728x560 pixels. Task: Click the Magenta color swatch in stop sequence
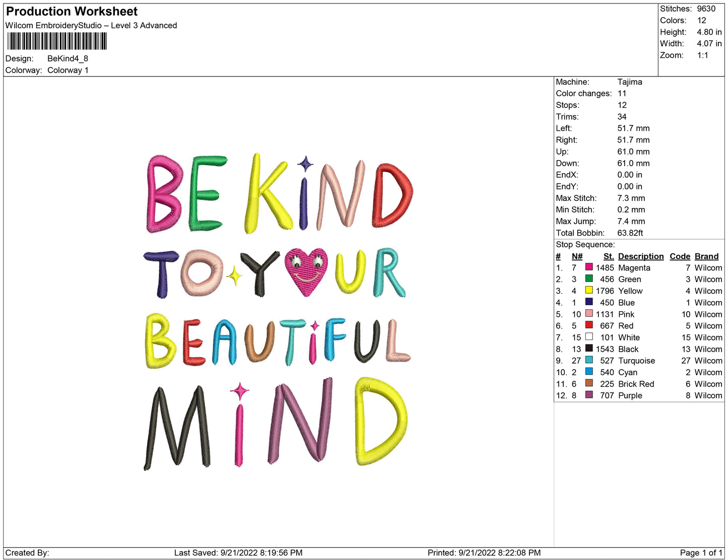588,267
